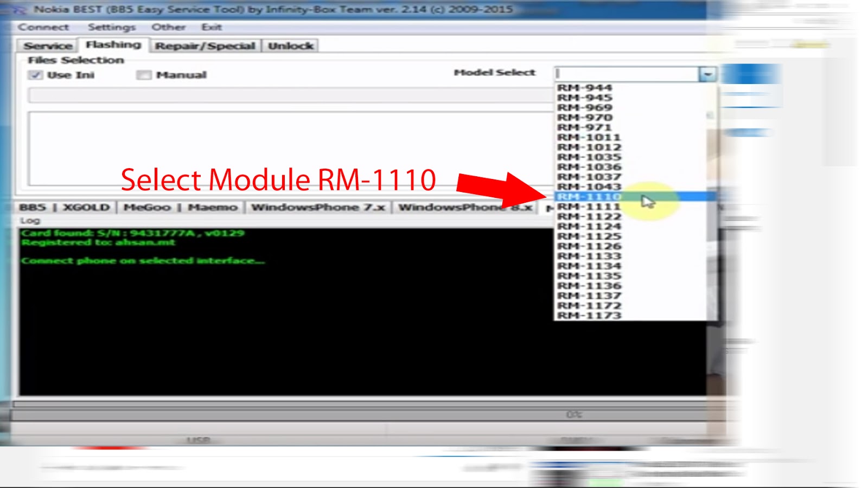The width and height of the screenshot is (868, 488).
Task: Open the Connect menu
Action: click(43, 27)
